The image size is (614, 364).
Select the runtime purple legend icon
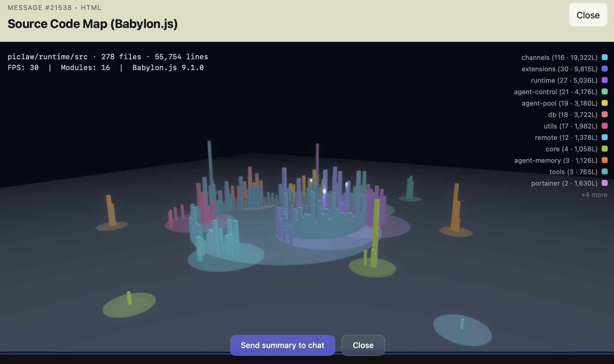pos(604,80)
